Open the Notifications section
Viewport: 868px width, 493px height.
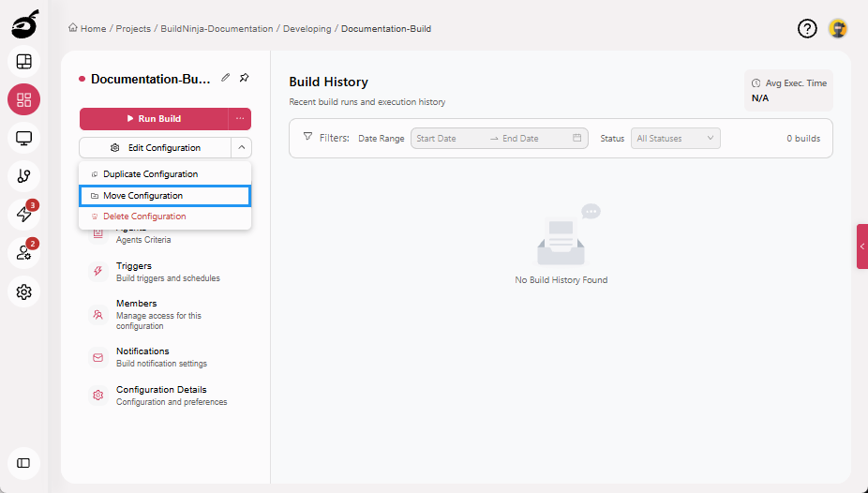(x=165, y=357)
